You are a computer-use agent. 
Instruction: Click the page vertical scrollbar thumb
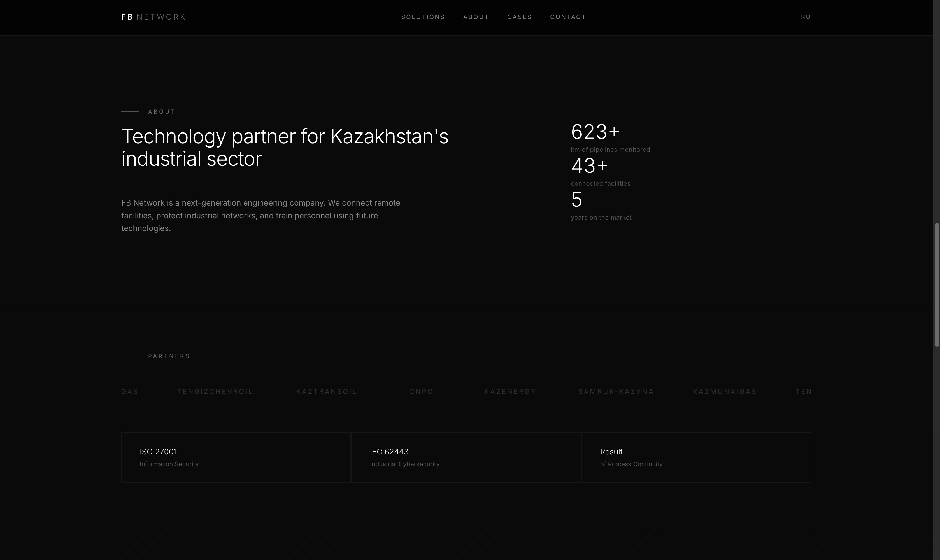click(937, 285)
